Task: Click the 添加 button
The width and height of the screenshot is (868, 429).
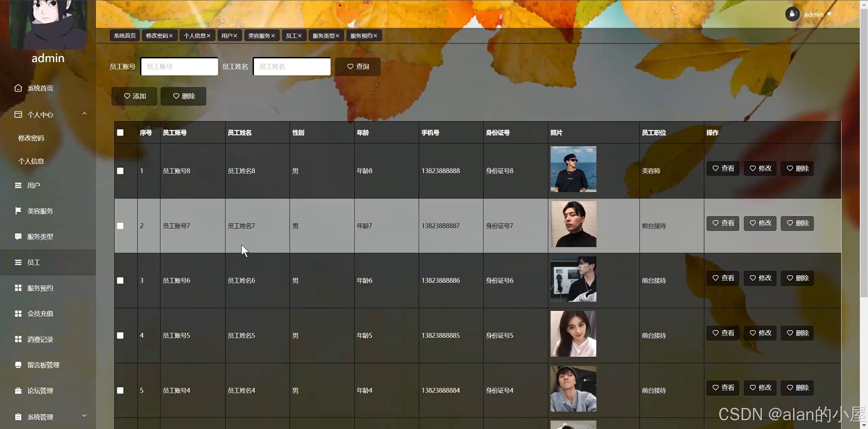Action: 134,96
